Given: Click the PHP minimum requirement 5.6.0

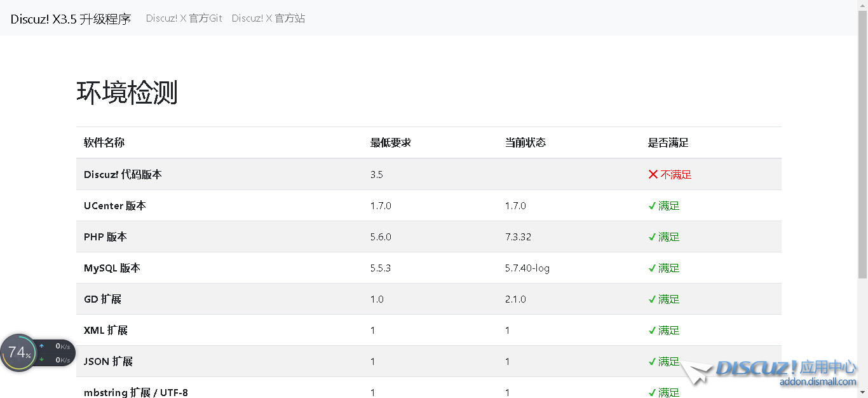Looking at the screenshot, I should click(x=381, y=237).
